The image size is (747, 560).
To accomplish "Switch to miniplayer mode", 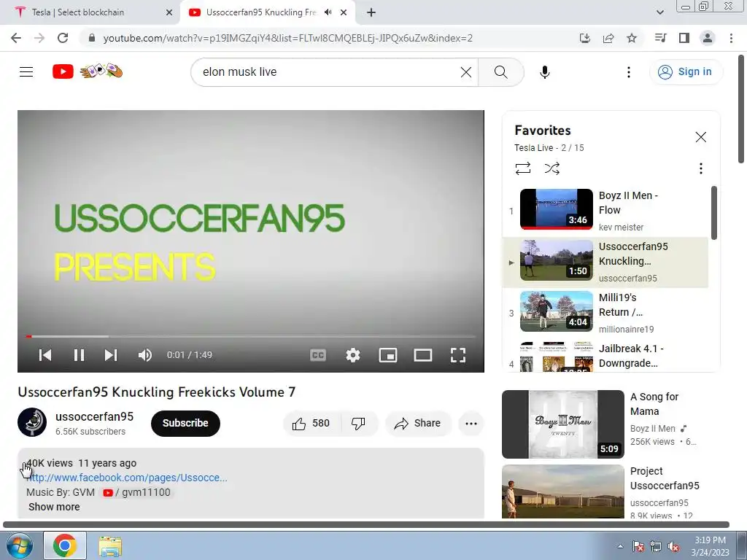I will pyautogui.click(x=388, y=355).
